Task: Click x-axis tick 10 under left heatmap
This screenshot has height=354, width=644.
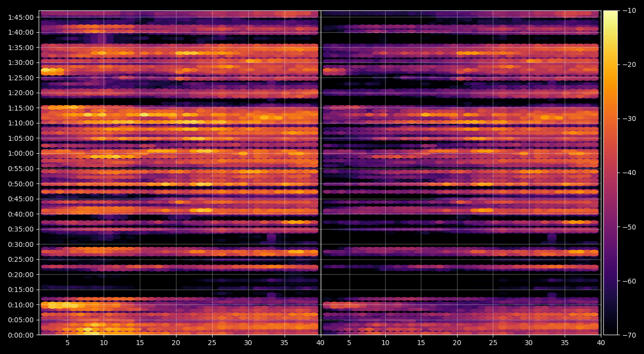Action: pos(104,343)
